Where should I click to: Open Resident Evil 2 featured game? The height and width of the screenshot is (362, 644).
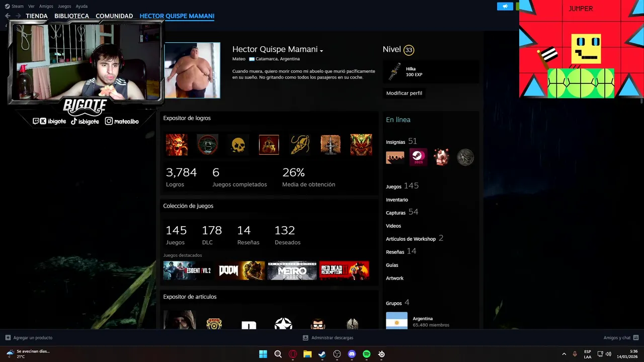pyautogui.click(x=188, y=270)
